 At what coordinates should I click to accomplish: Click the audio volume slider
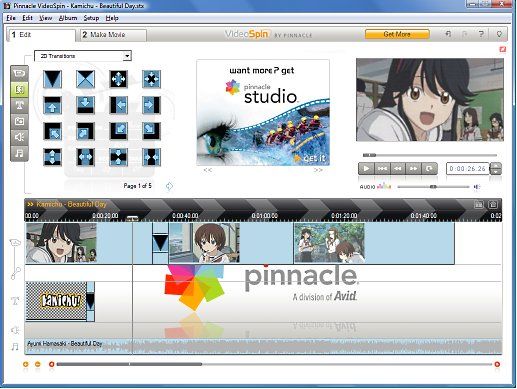coord(433,187)
